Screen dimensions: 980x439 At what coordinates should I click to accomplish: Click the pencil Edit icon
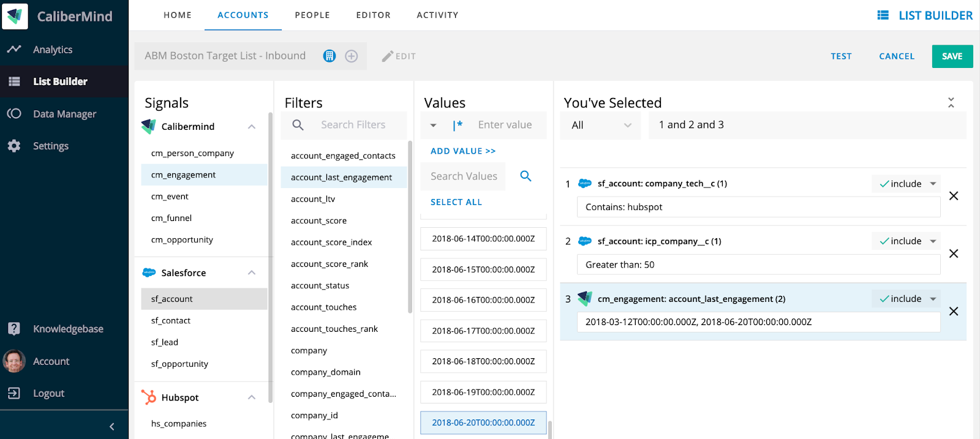tap(388, 56)
